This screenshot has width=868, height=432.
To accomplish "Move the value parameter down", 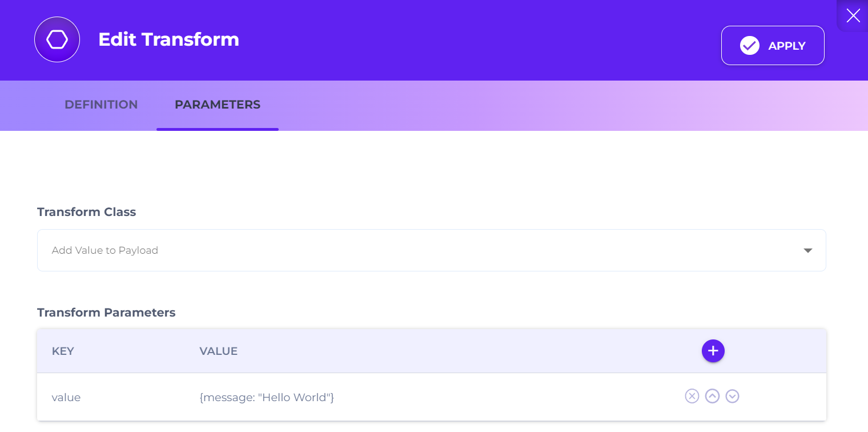I will 732,396.
